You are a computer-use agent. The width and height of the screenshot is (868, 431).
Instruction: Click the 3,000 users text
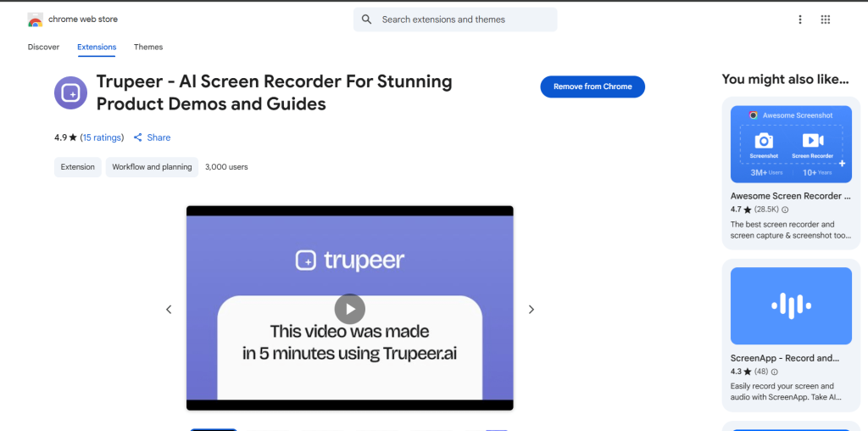(226, 167)
